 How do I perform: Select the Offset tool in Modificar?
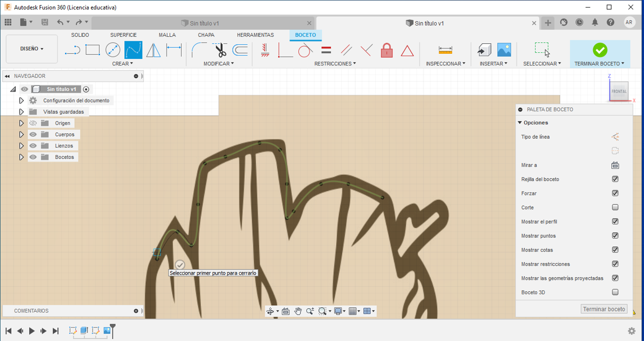click(240, 50)
